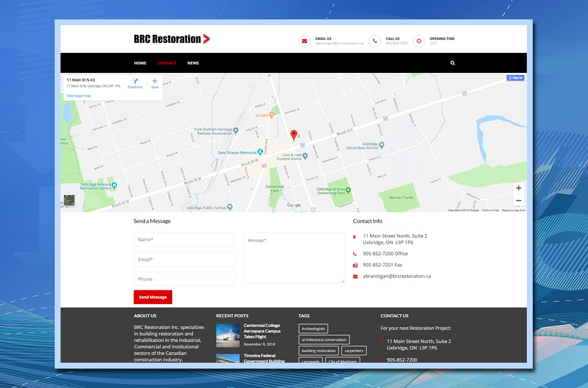Open the Timmins Federal Government Building post
The height and width of the screenshot is (388, 588).
tap(264, 359)
